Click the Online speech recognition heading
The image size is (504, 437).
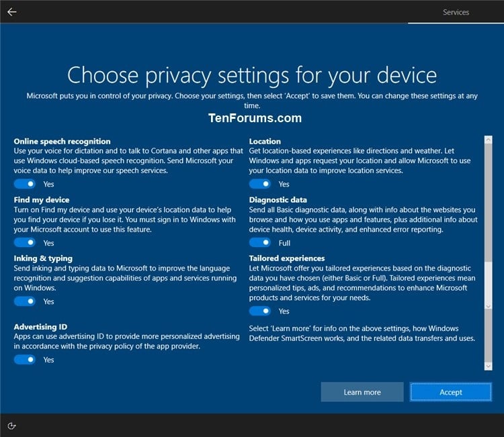[x=62, y=141]
